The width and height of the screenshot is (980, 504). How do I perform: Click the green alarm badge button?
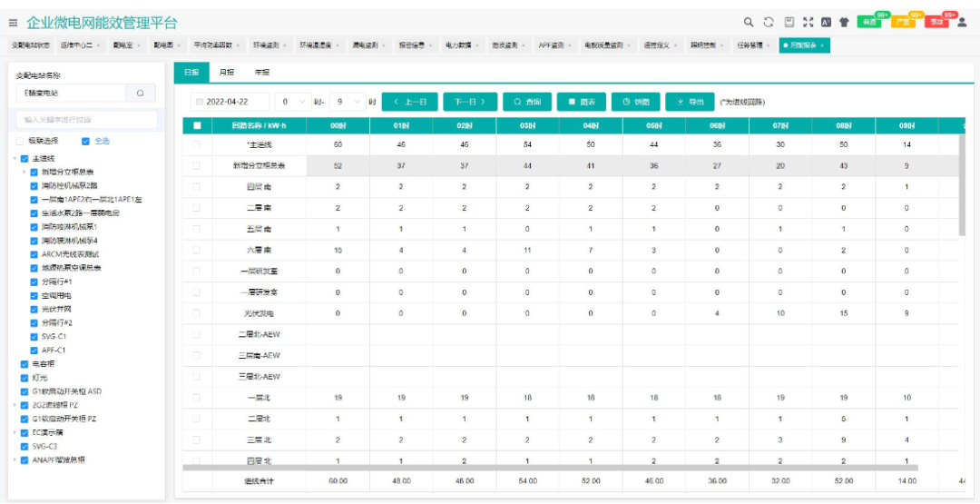coord(868,23)
